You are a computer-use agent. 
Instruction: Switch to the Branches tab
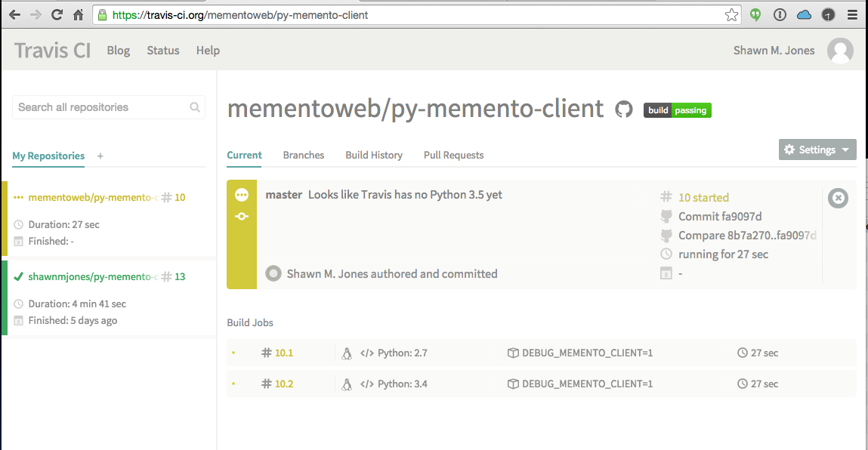304,155
